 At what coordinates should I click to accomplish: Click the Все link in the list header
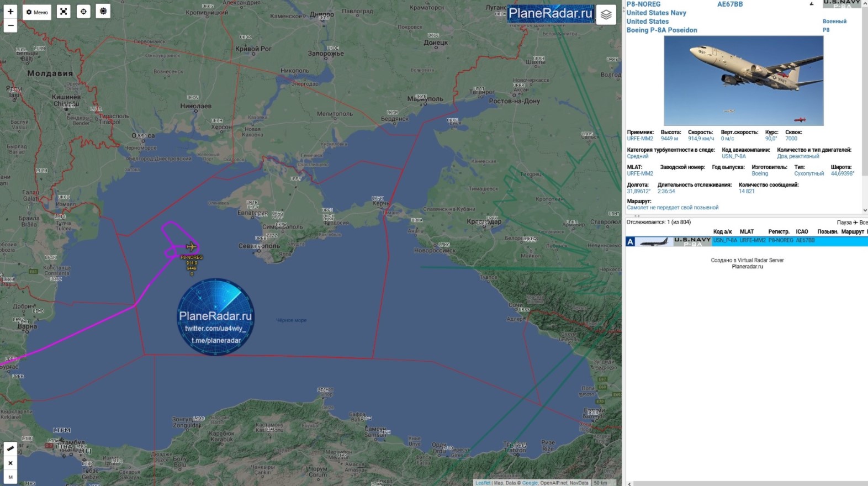(863, 223)
